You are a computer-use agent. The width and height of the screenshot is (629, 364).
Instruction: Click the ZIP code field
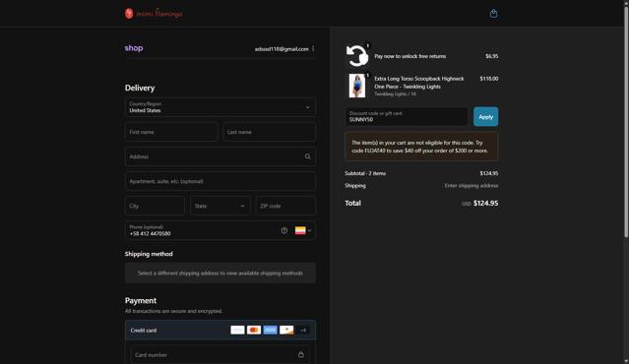285,206
